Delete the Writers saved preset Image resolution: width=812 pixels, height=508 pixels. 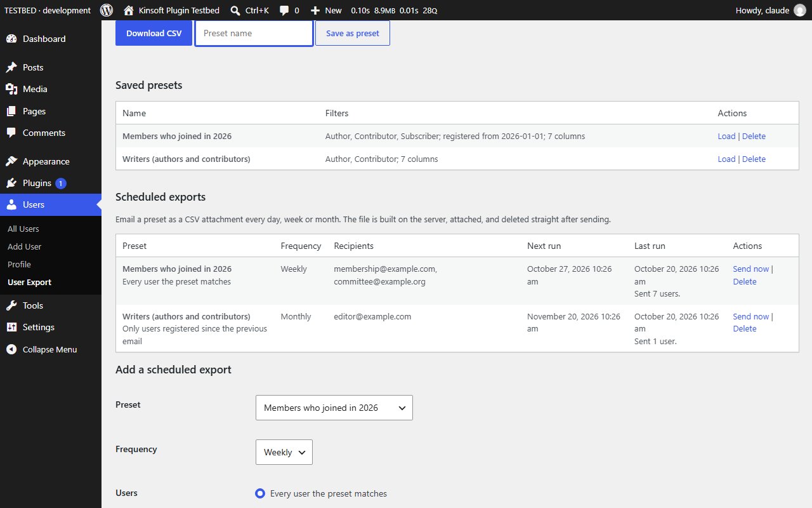(754, 159)
